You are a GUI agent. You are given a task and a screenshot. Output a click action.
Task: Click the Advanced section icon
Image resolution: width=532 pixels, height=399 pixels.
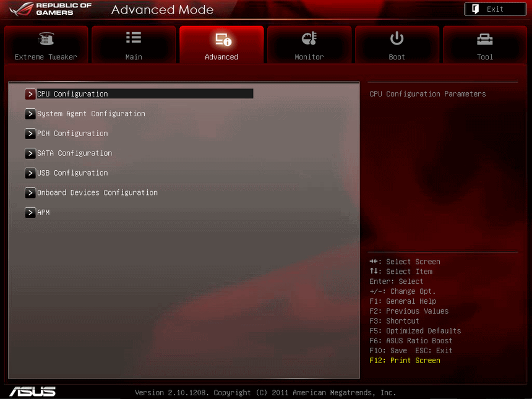[221, 37]
